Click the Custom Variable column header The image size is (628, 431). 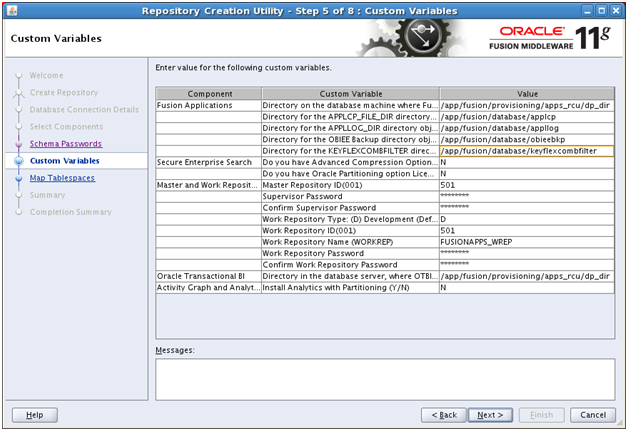click(x=350, y=94)
